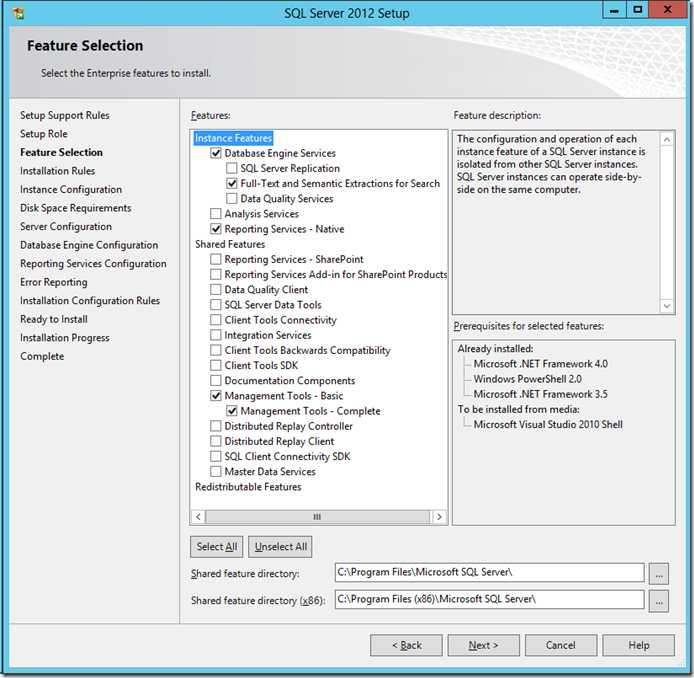Screen dimensions: 694x678
Task: Check Client Tools Connectivity
Action: pyautogui.click(x=216, y=320)
